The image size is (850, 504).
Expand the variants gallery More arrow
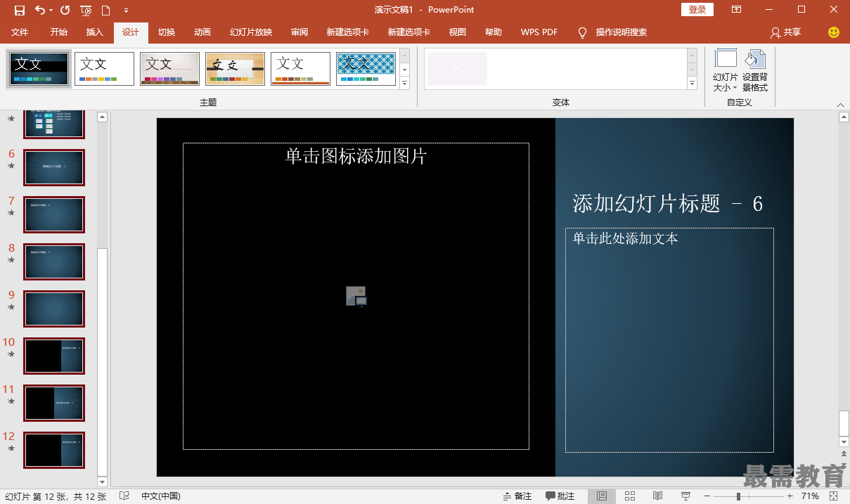[x=692, y=83]
